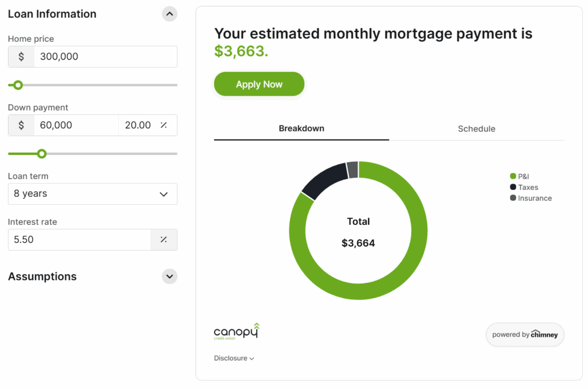Click the 'powered by chimney' badge
The height and width of the screenshot is (389, 588).
(524, 334)
